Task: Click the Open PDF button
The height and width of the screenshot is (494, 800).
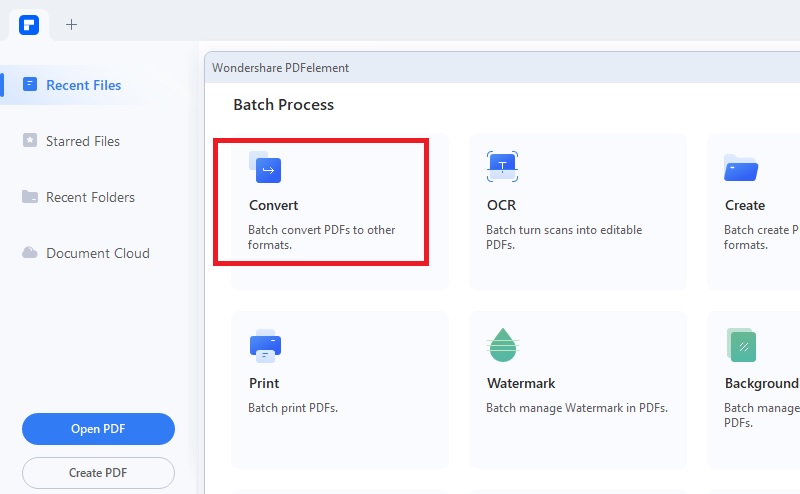Action: pyautogui.click(x=98, y=429)
